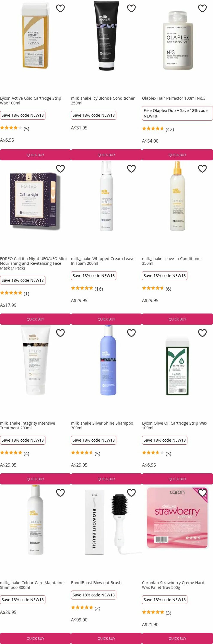
Task: Wishlist the milk_shake Whipped Cream foam
Action: click(131, 169)
